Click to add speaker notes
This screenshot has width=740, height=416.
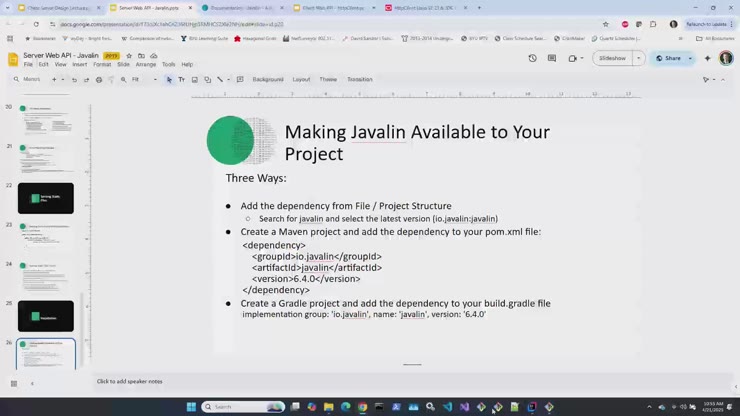click(129, 381)
